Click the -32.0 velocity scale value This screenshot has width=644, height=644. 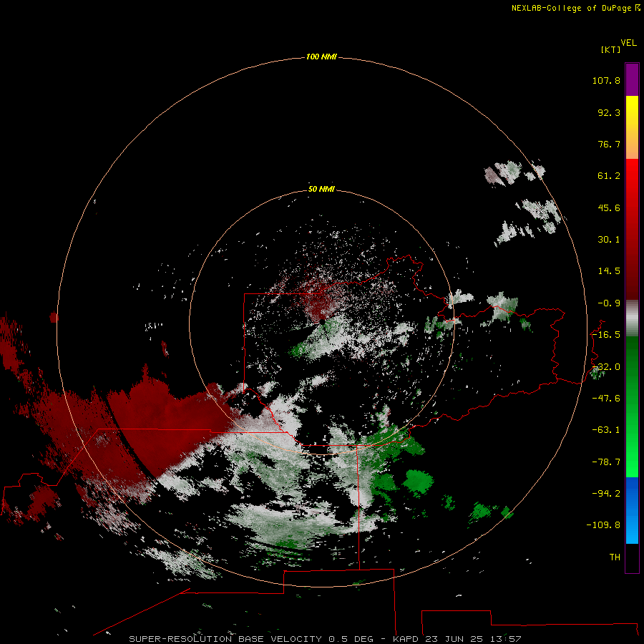click(x=606, y=367)
